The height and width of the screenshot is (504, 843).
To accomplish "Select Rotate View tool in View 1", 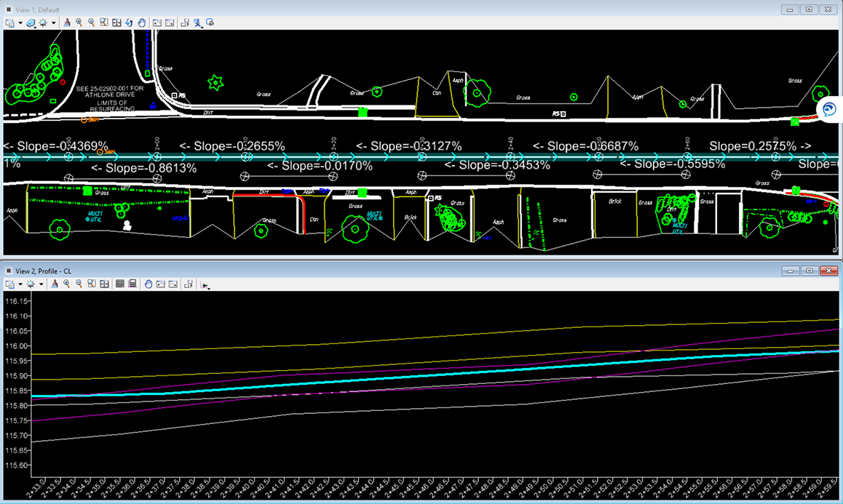I will point(129,23).
